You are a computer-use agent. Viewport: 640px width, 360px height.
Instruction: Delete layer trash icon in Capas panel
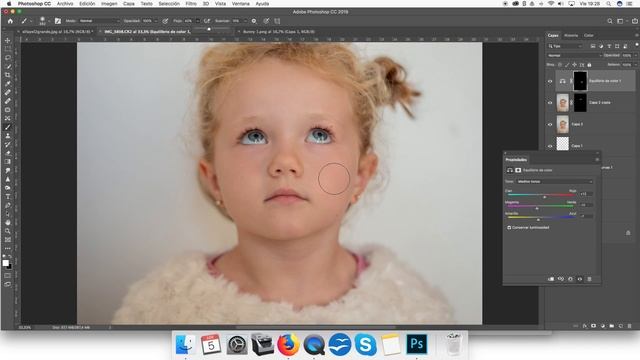coord(629,326)
